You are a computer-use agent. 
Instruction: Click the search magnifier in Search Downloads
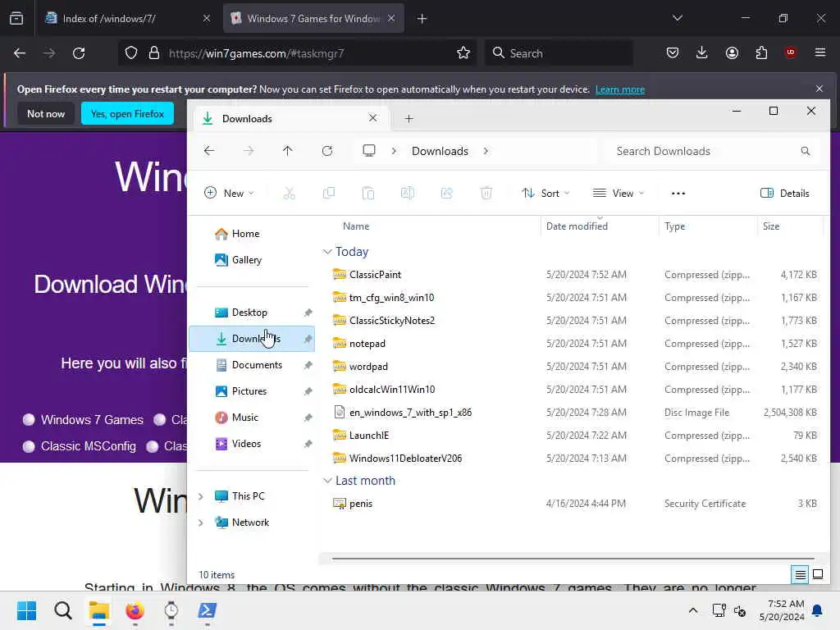(x=806, y=151)
